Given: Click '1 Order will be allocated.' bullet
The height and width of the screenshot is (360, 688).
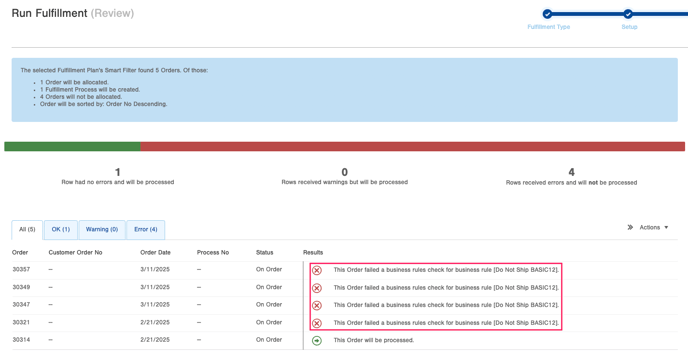Looking at the screenshot, I should click(74, 82).
